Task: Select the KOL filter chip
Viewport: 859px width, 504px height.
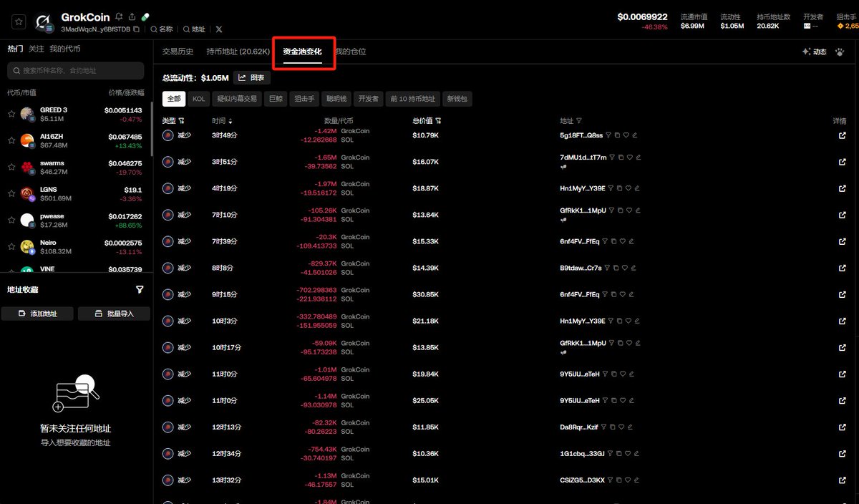Action: (x=198, y=99)
